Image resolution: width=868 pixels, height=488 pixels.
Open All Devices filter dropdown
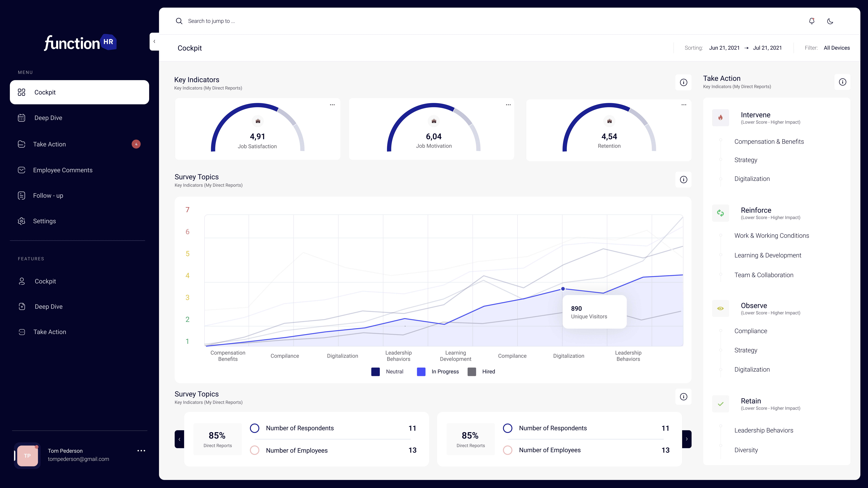[837, 48]
